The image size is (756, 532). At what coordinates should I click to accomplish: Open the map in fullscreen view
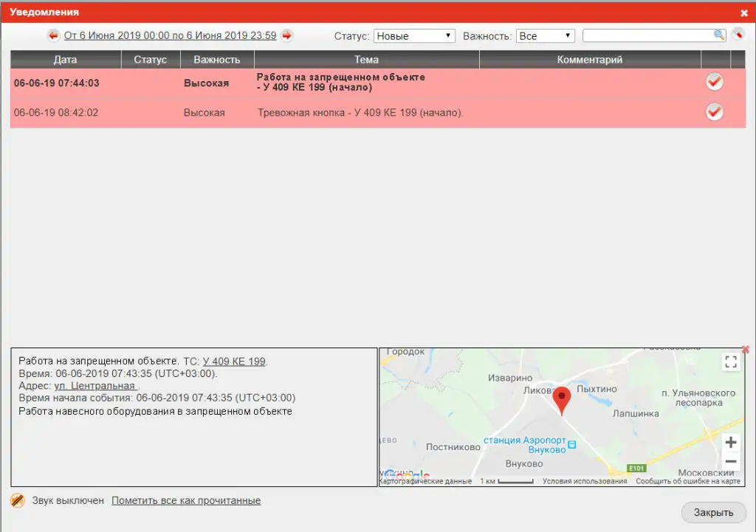tap(731, 362)
